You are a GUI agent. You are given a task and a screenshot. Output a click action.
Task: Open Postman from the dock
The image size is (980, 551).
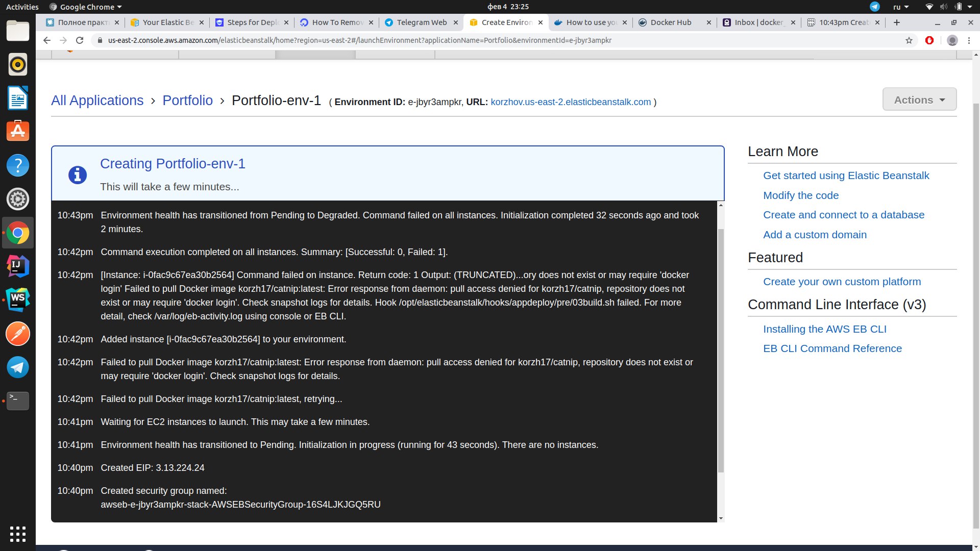18,334
